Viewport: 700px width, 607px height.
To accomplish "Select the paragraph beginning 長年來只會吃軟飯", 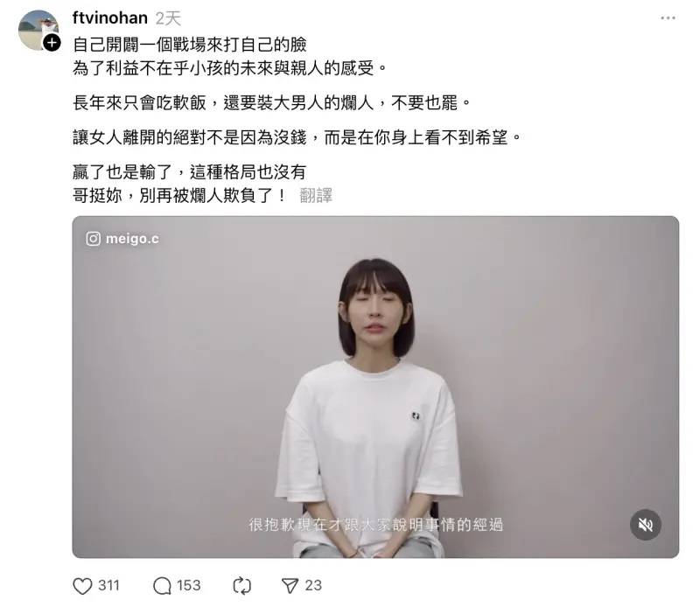I will point(272,103).
